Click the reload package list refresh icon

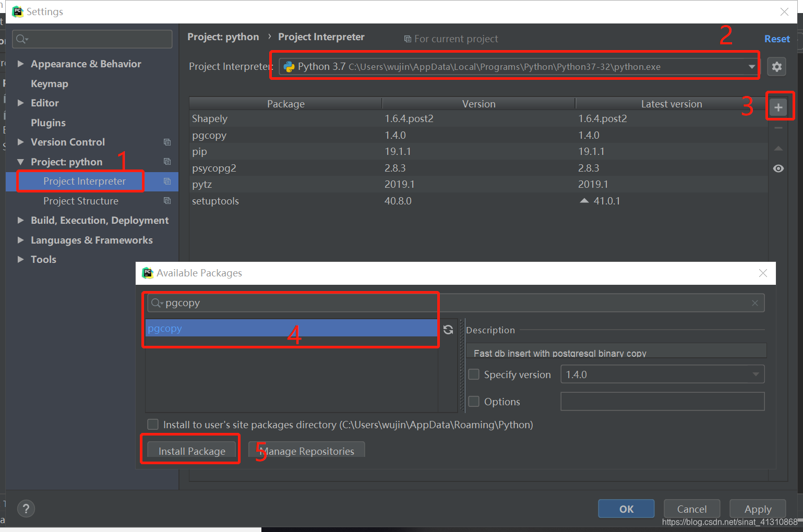[x=448, y=330]
